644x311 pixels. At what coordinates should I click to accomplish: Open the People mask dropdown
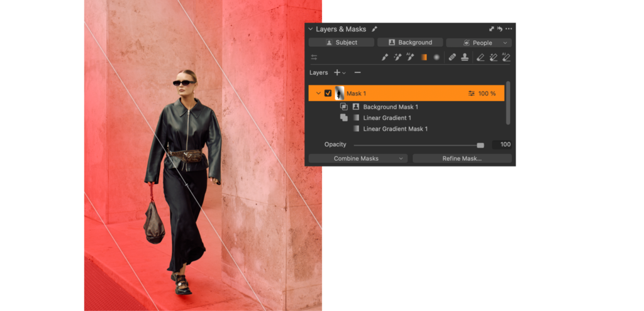pos(479,43)
